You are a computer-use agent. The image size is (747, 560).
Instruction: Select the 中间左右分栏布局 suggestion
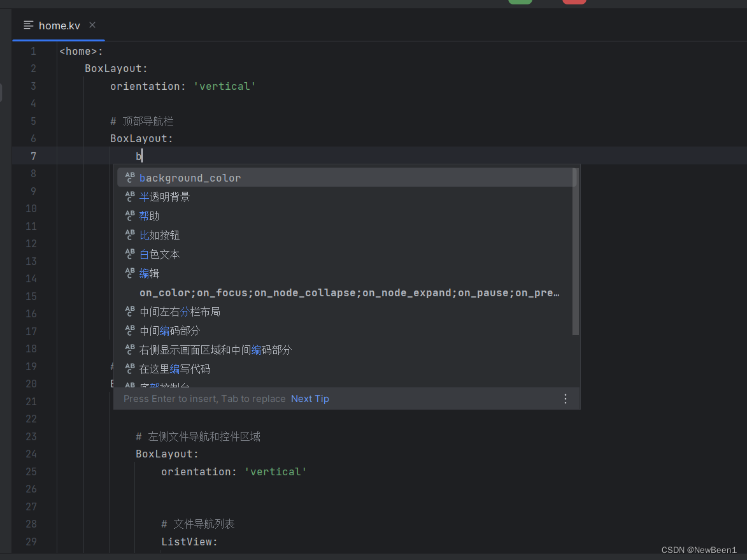coord(180,311)
